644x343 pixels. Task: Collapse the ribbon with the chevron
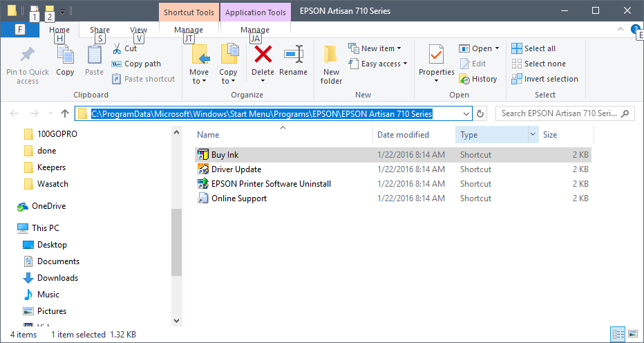point(621,29)
